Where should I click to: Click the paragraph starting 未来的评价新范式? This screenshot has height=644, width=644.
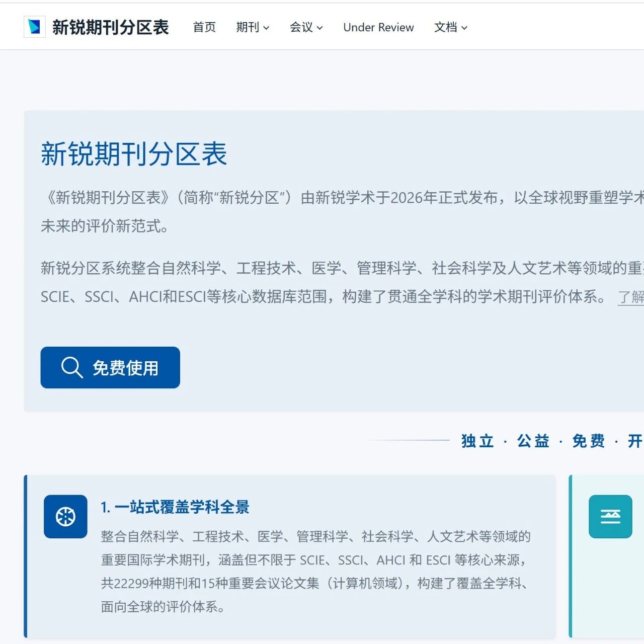click(105, 226)
